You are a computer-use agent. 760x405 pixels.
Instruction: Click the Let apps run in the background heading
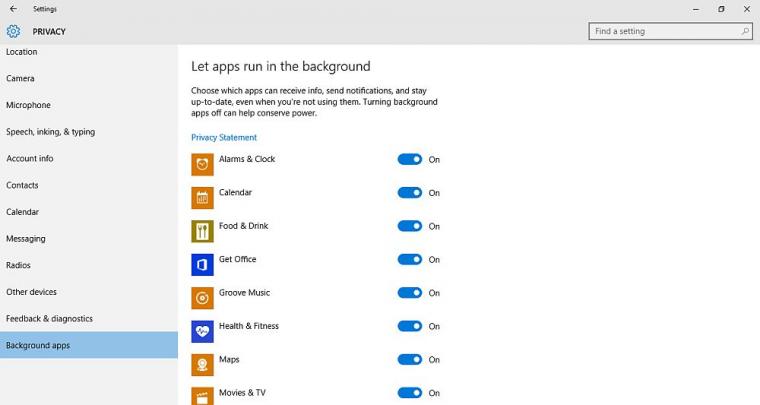[281, 66]
